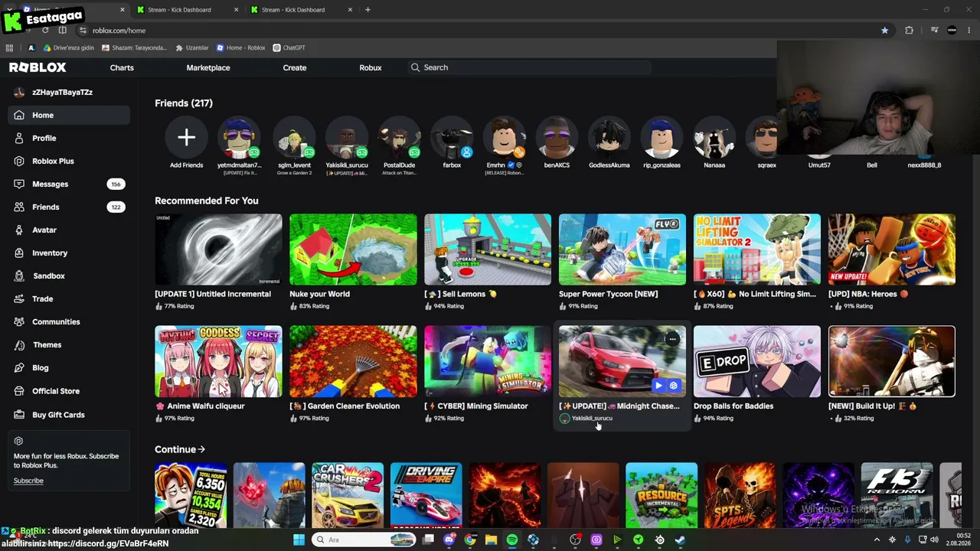
Task: Click the Blog sidebar icon
Action: (19, 367)
